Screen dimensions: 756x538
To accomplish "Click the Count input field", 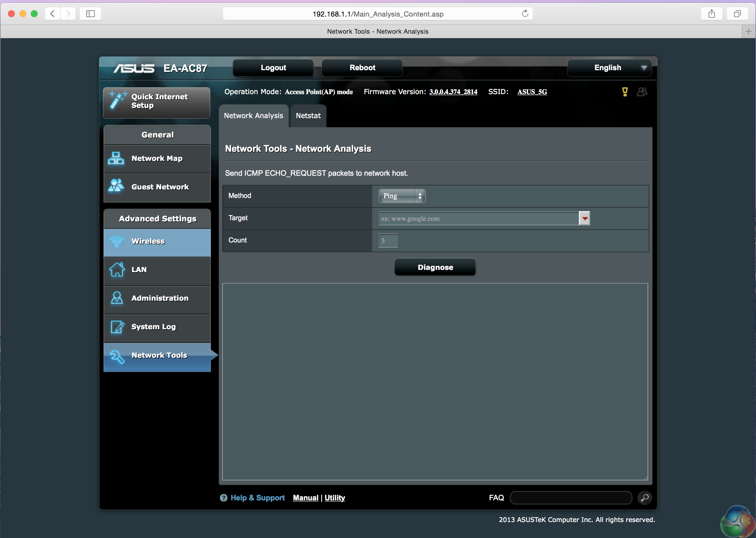I will pos(388,240).
